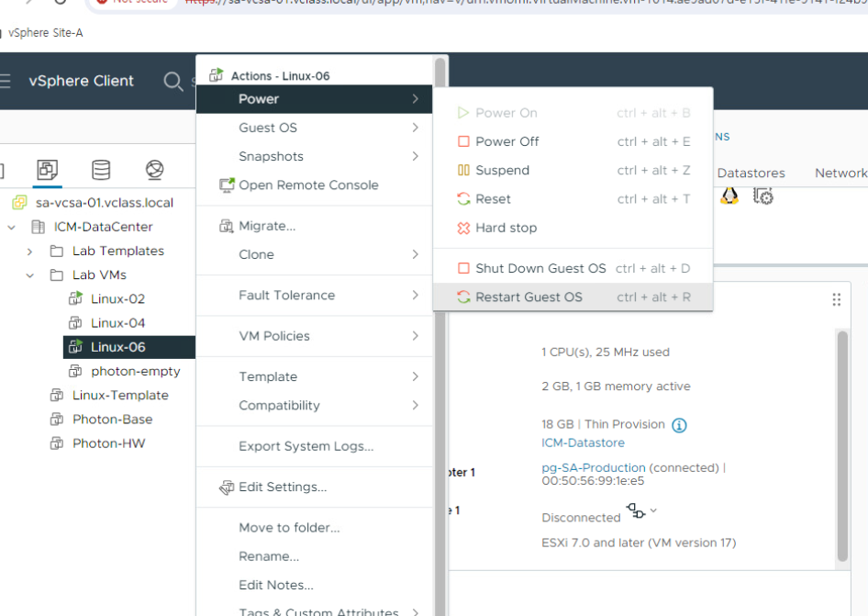Click the search magnifier icon
The width and height of the screenshot is (868, 616).
pos(172,82)
